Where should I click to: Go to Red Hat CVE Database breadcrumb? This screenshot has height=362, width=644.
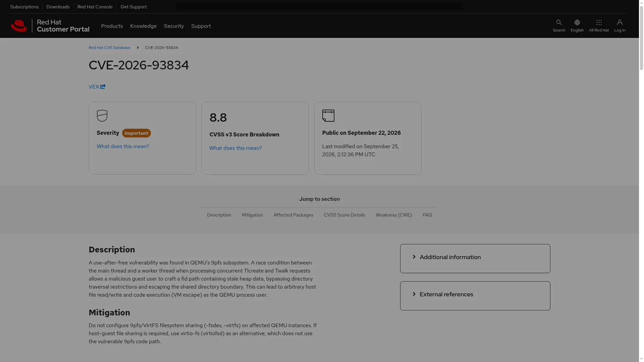coord(109,48)
